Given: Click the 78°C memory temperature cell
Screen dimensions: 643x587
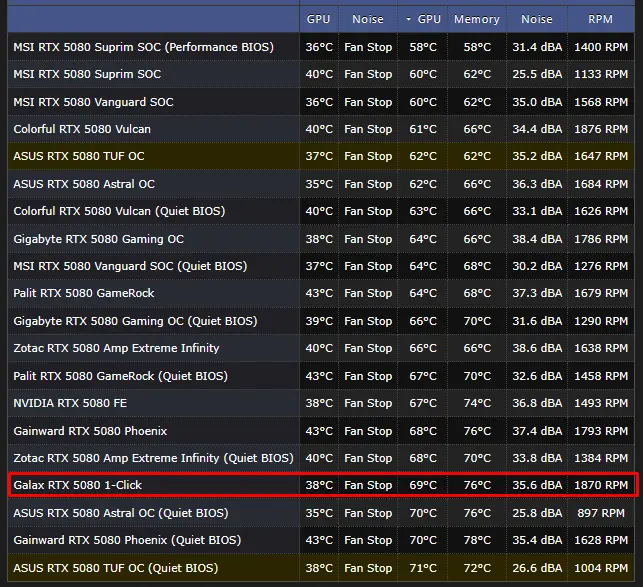Looking at the screenshot, I should [477, 540].
